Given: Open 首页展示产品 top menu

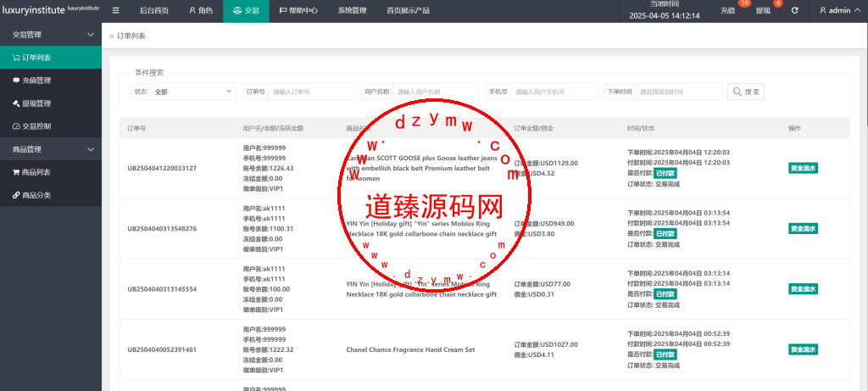Looking at the screenshot, I should (x=408, y=10).
